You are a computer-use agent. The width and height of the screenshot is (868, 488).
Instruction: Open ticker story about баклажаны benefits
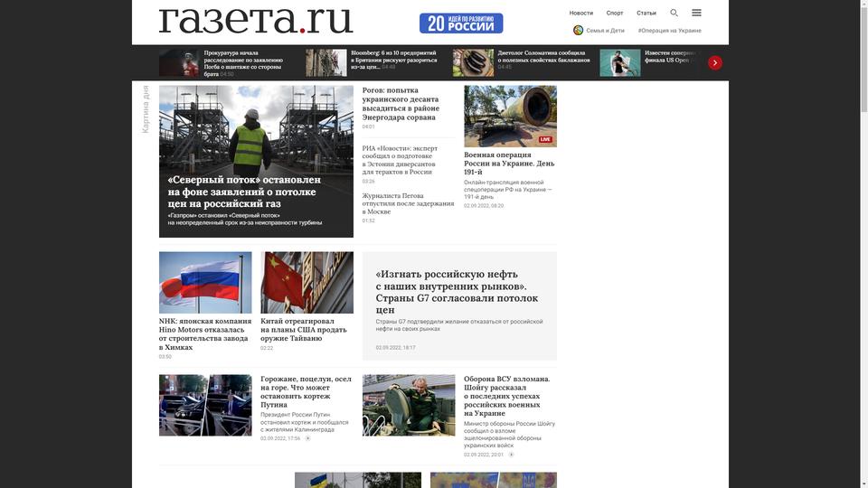click(543, 60)
